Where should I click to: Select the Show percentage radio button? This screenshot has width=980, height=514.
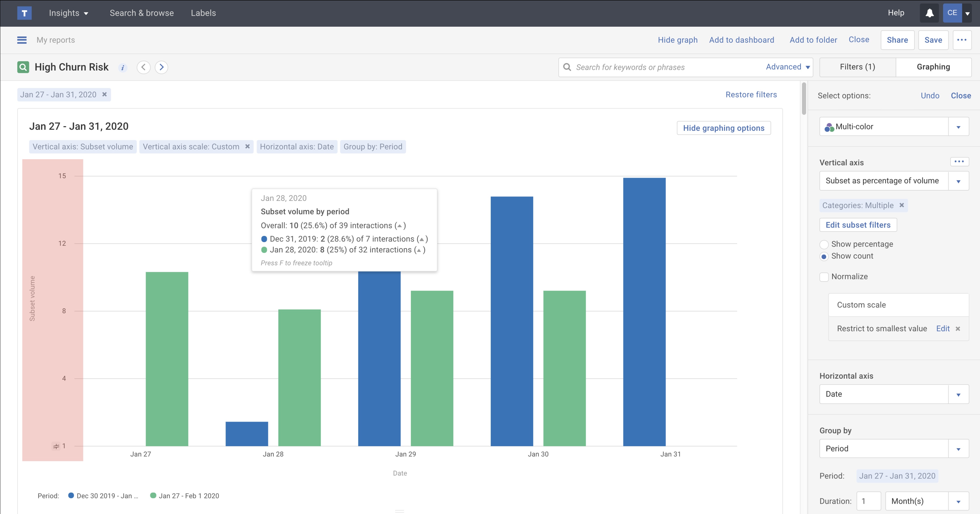(x=824, y=244)
